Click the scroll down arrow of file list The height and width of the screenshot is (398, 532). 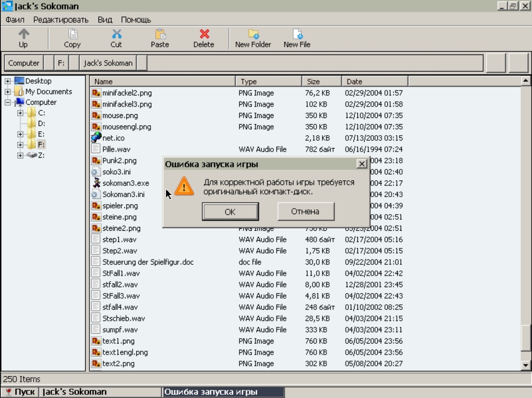click(525, 365)
